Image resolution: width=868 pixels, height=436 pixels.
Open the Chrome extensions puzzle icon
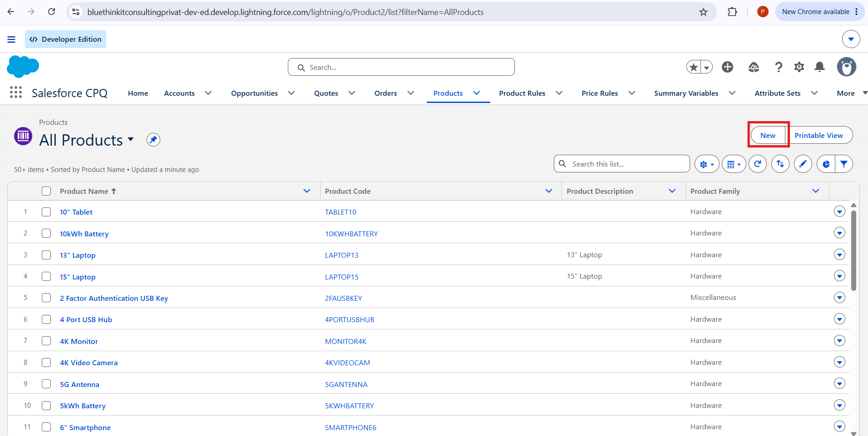[732, 12]
